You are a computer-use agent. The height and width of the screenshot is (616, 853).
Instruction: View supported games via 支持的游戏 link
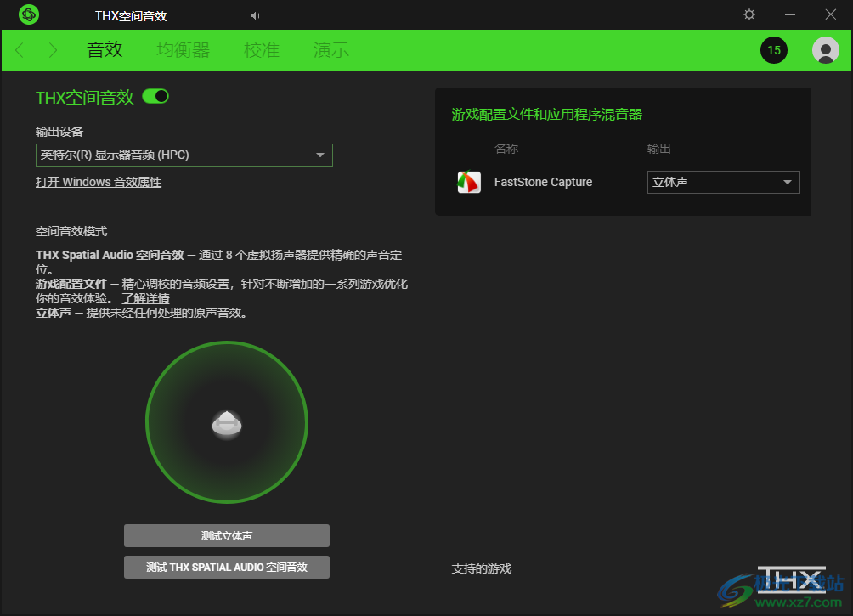[481, 568]
